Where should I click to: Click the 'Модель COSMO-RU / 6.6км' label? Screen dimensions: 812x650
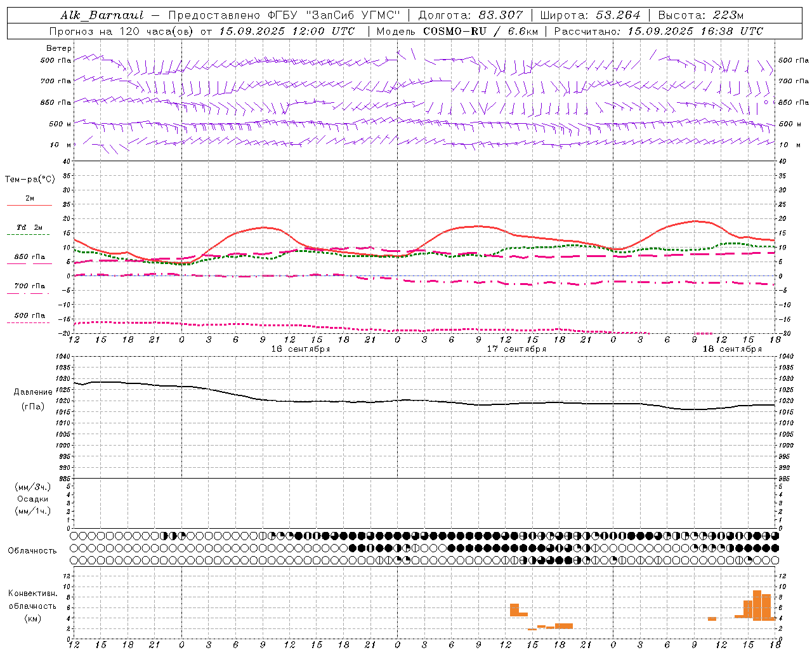(457, 31)
